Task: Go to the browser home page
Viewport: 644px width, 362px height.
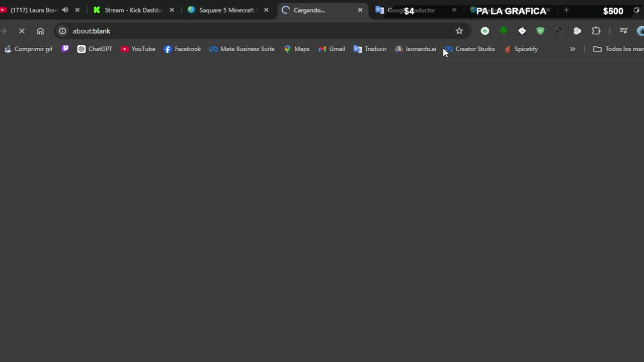Action: tap(40, 31)
